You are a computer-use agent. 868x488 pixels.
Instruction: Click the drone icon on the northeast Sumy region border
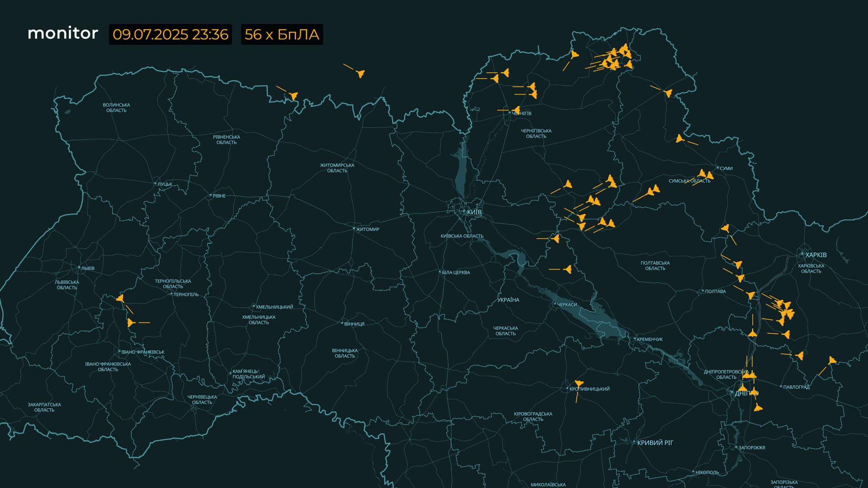click(668, 93)
